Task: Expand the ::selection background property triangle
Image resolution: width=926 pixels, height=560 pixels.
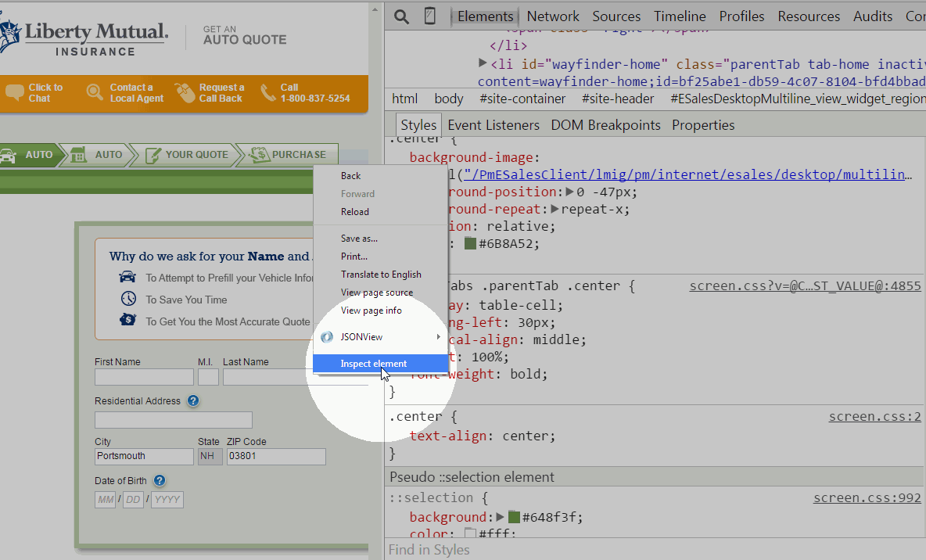Action: point(501,517)
